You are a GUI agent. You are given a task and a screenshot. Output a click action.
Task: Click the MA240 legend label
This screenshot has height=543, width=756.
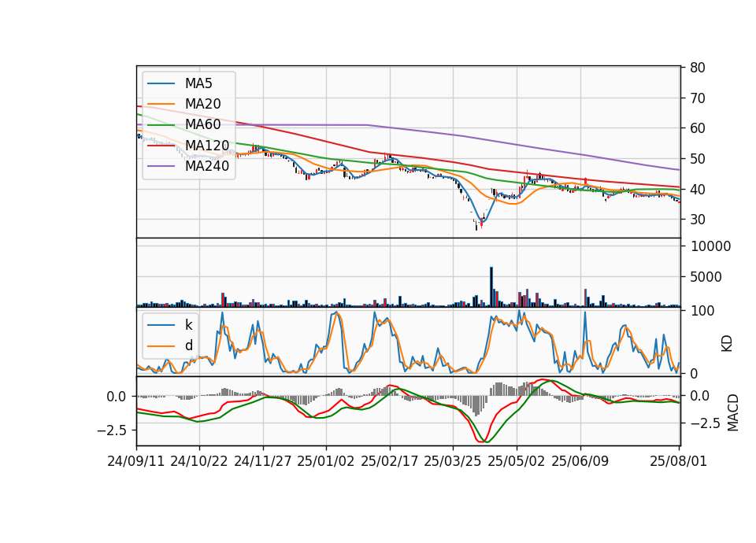point(207,166)
